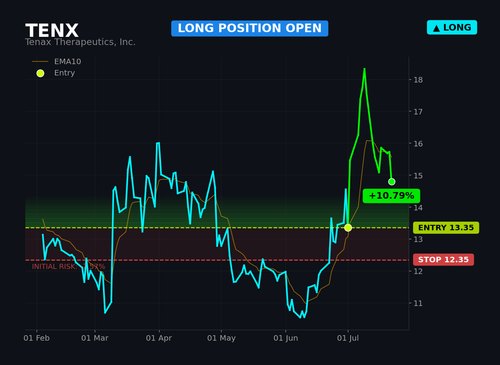Click the 12 price axis label

pos(418,271)
